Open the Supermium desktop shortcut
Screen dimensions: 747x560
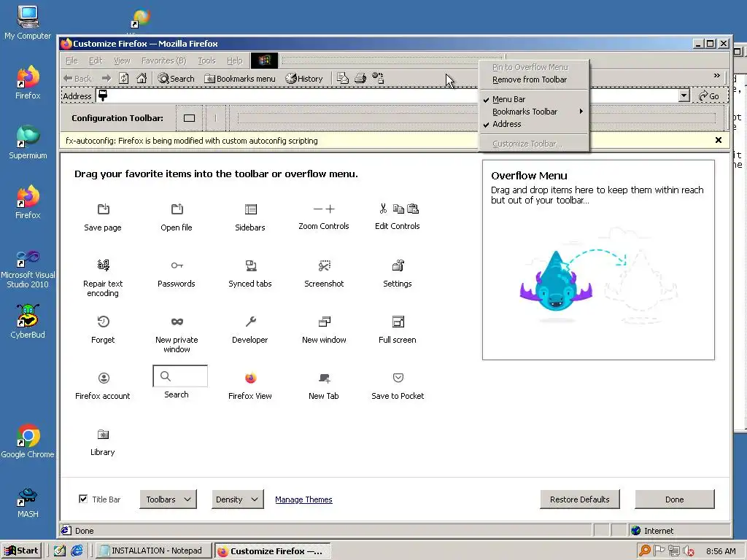[x=28, y=142]
